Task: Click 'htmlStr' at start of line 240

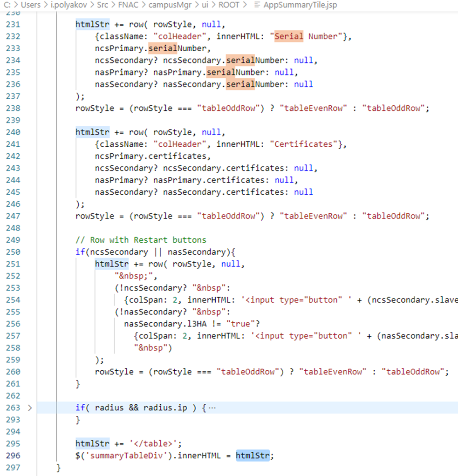Action: (x=92, y=132)
